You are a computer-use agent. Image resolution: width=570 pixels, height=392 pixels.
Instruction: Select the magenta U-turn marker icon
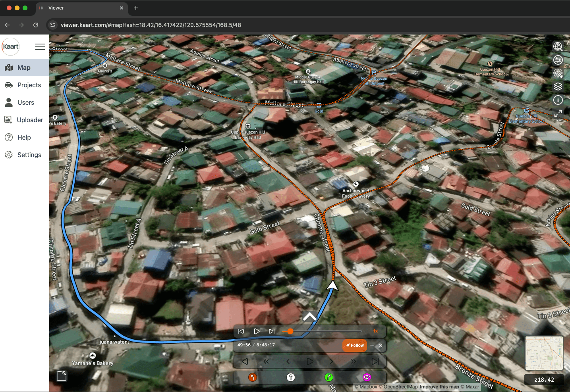pos(367,377)
